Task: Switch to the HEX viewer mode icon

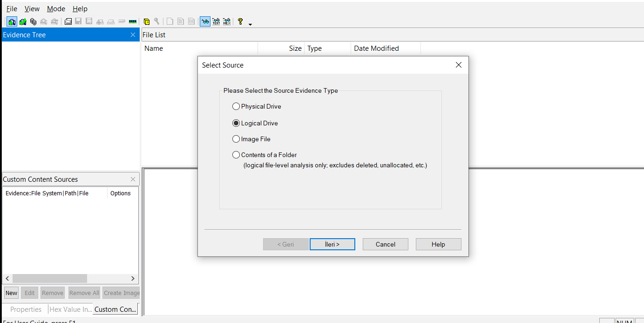Action: (x=227, y=21)
